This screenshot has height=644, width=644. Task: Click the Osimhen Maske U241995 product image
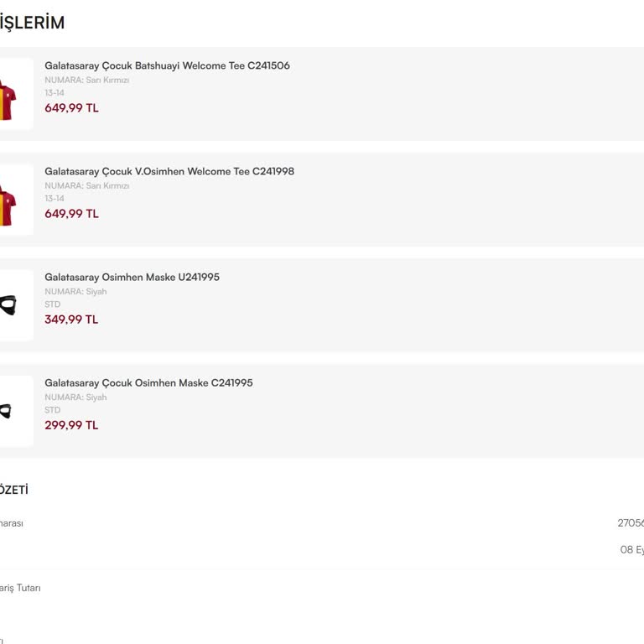[10, 305]
